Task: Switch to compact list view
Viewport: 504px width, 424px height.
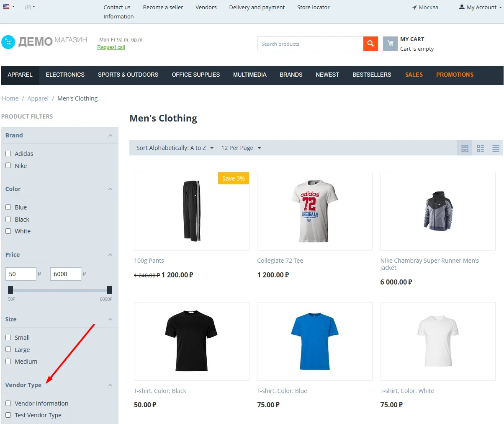Action: [x=496, y=148]
